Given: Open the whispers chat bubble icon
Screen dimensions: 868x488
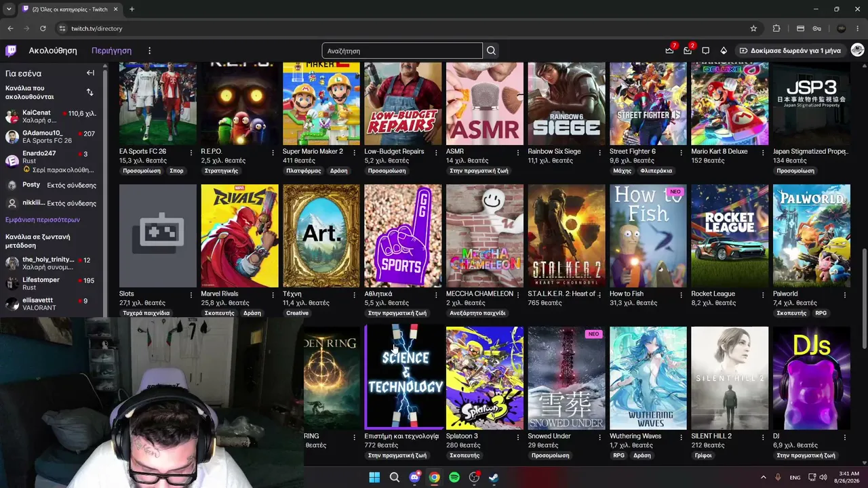Looking at the screenshot, I should point(705,51).
